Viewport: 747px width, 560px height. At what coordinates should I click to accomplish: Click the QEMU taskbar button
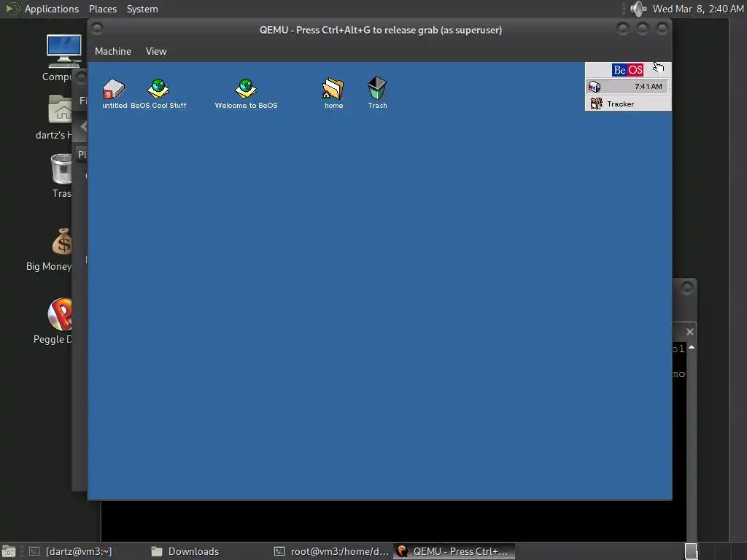click(x=454, y=551)
